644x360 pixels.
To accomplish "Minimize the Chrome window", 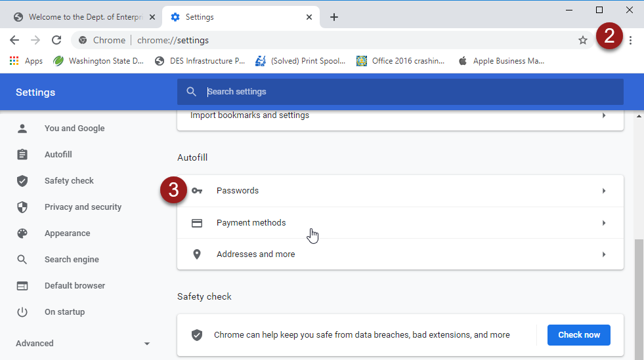I will pyautogui.click(x=569, y=10).
